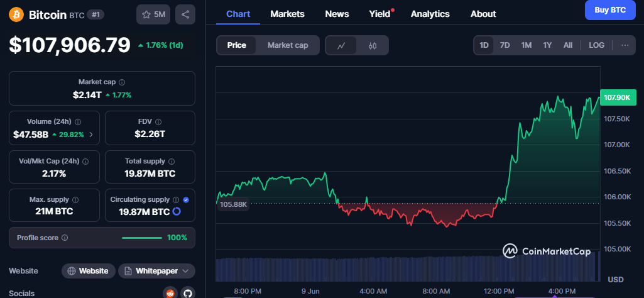Set chart range to 1Y
Viewport: 644px width, 298px height.
pyautogui.click(x=547, y=45)
